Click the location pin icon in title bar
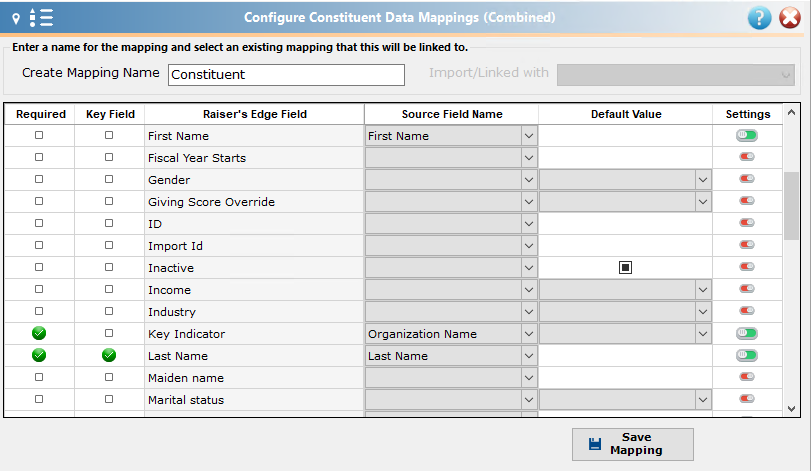This screenshot has height=471, width=811. [16, 19]
